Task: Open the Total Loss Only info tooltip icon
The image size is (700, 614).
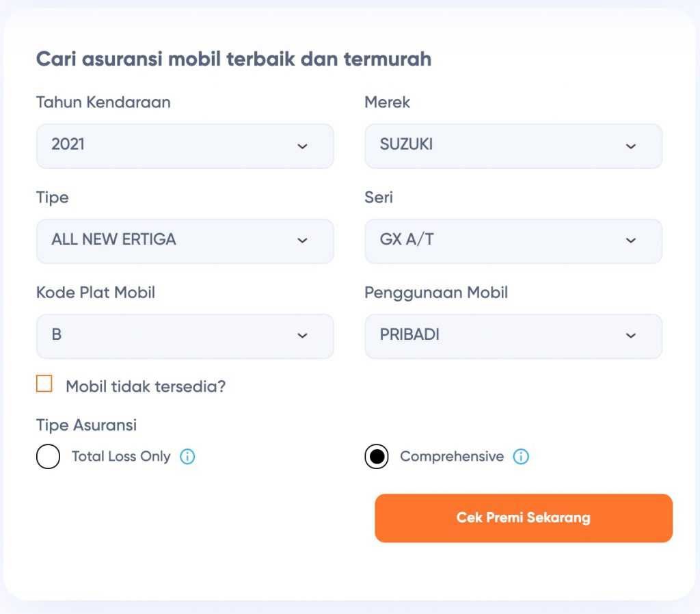Action: [x=187, y=456]
